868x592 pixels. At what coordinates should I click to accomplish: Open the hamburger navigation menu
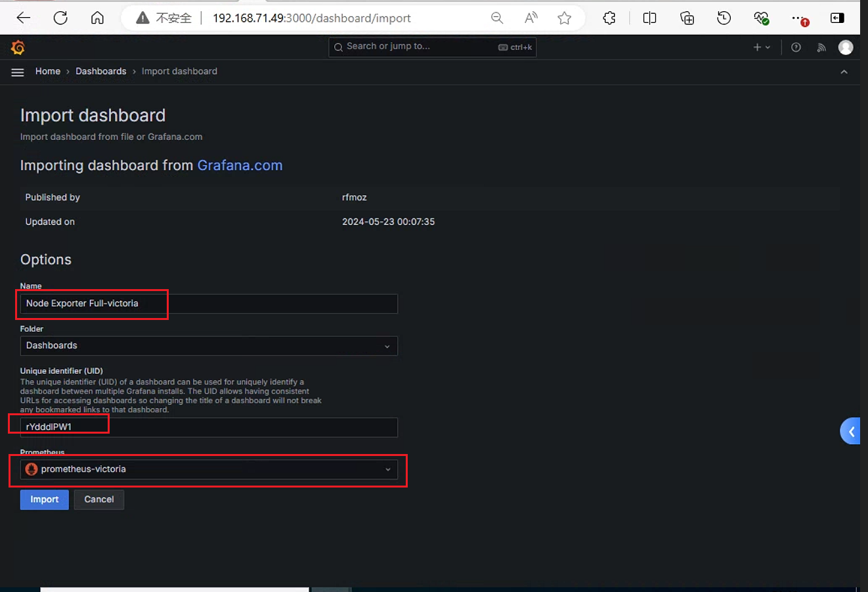[x=18, y=72]
